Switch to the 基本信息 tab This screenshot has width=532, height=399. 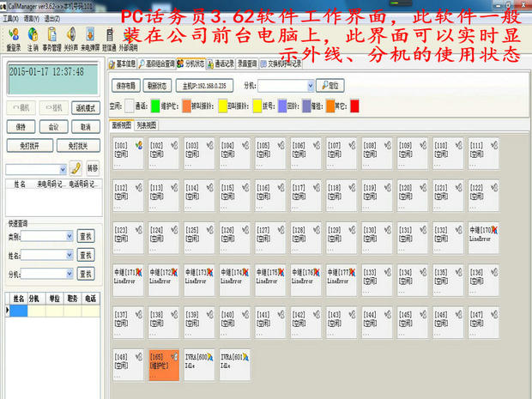click(x=123, y=63)
